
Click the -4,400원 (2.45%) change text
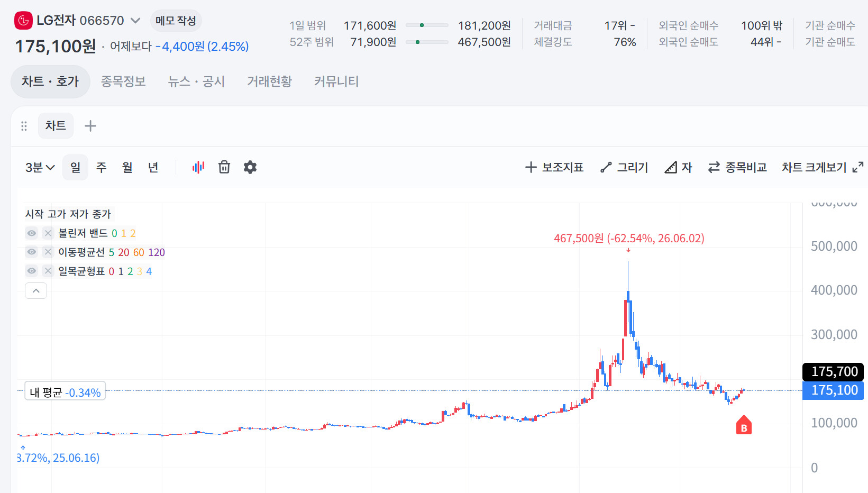point(202,47)
